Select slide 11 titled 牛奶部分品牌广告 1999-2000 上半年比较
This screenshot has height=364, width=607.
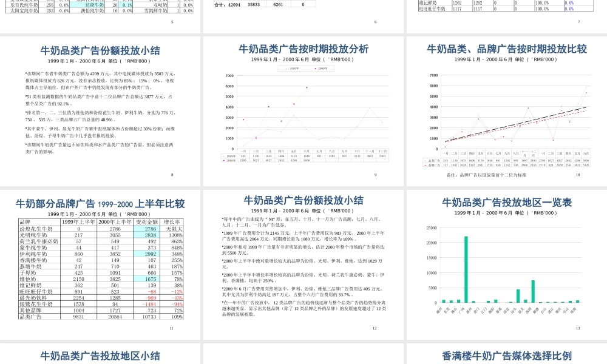100,265
